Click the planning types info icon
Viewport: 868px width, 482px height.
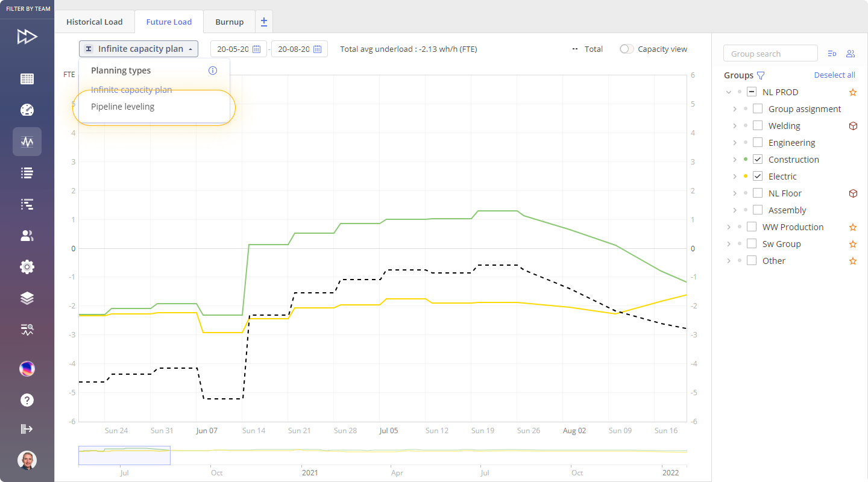click(x=212, y=70)
